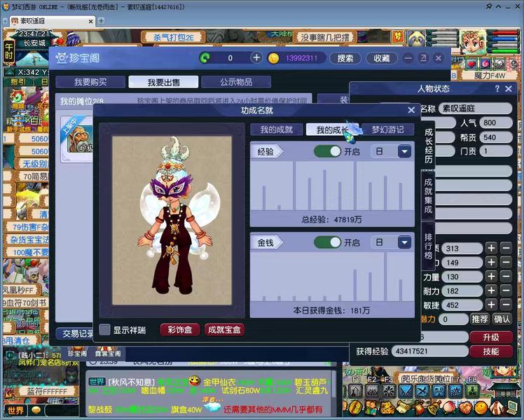Click the green experience bar top right
Image resolution: width=524 pixels, height=420 pixels.
click(x=504, y=51)
